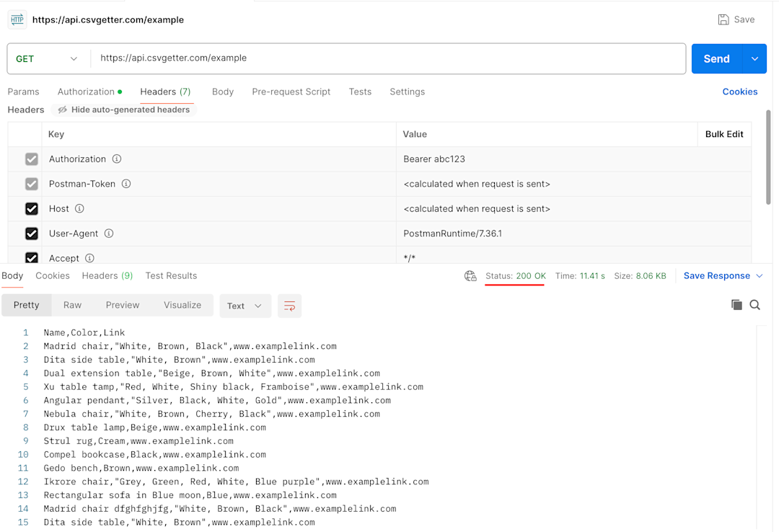Open the Pre-request Script tab
This screenshot has width=779, height=532.
coord(291,92)
